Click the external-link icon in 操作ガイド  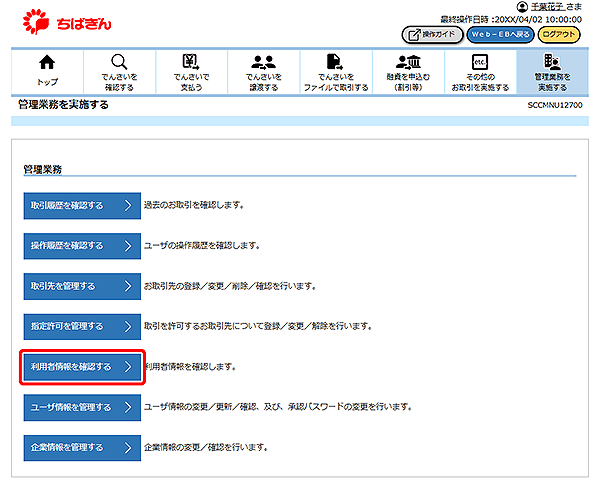coord(414,35)
